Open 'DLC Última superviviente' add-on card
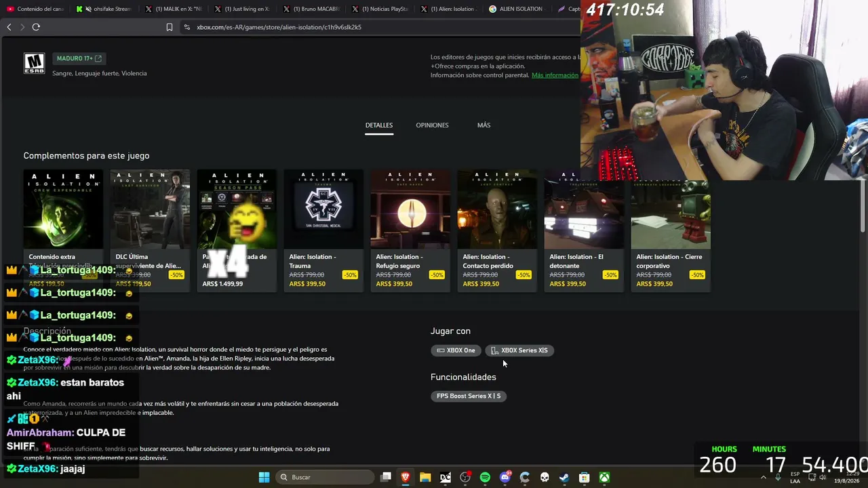Image resolution: width=868 pixels, height=488 pixels. (x=150, y=230)
